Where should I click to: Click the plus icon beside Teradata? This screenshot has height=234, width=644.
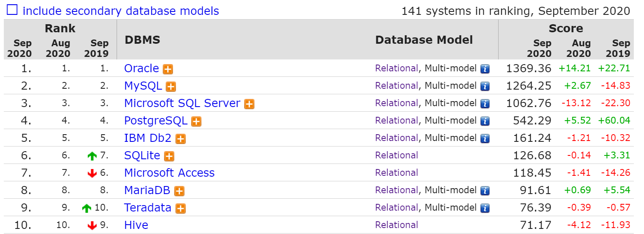click(x=181, y=209)
